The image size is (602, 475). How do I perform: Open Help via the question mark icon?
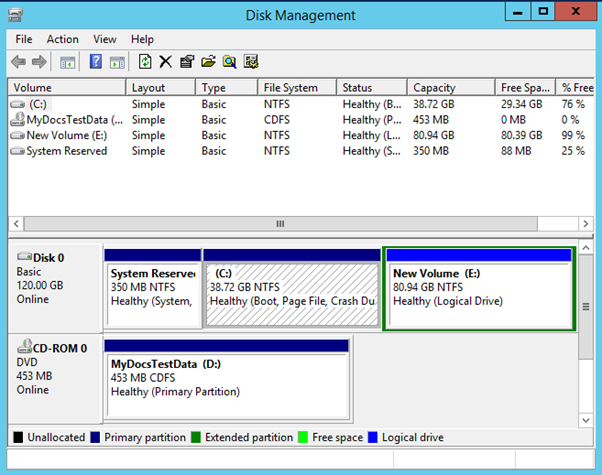(x=96, y=62)
